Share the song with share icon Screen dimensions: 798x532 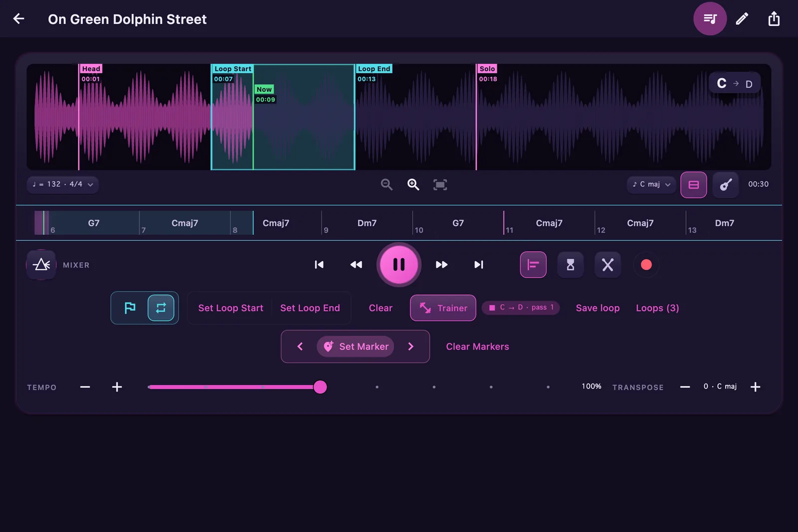coord(774,19)
